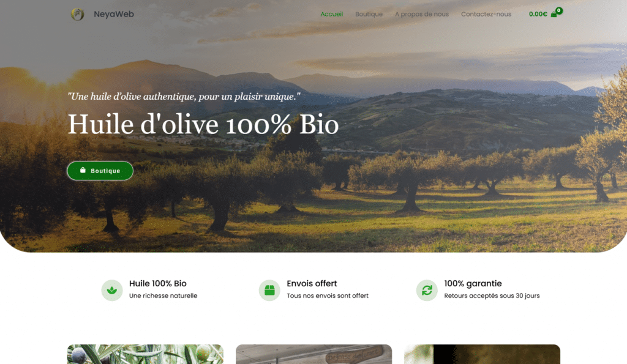Image resolution: width=627 pixels, height=364 pixels.
Task: Click the refresh arrows icon beside 100% garantie
Action: 427,290
